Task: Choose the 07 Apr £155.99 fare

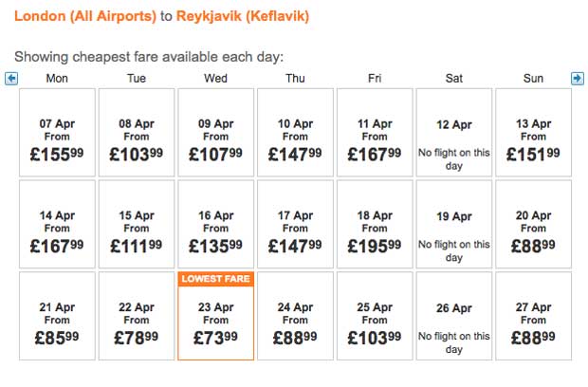Action: 57,133
